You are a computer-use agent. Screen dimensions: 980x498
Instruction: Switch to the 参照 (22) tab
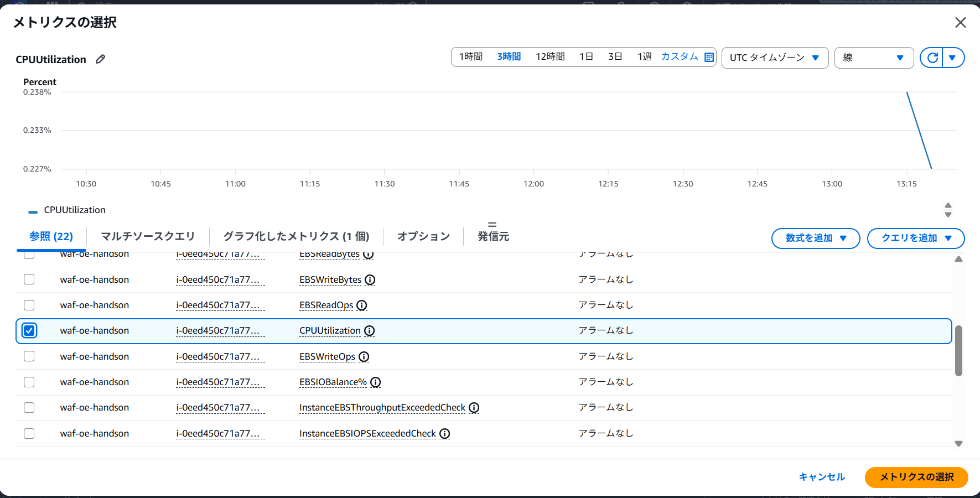[x=51, y=236]
